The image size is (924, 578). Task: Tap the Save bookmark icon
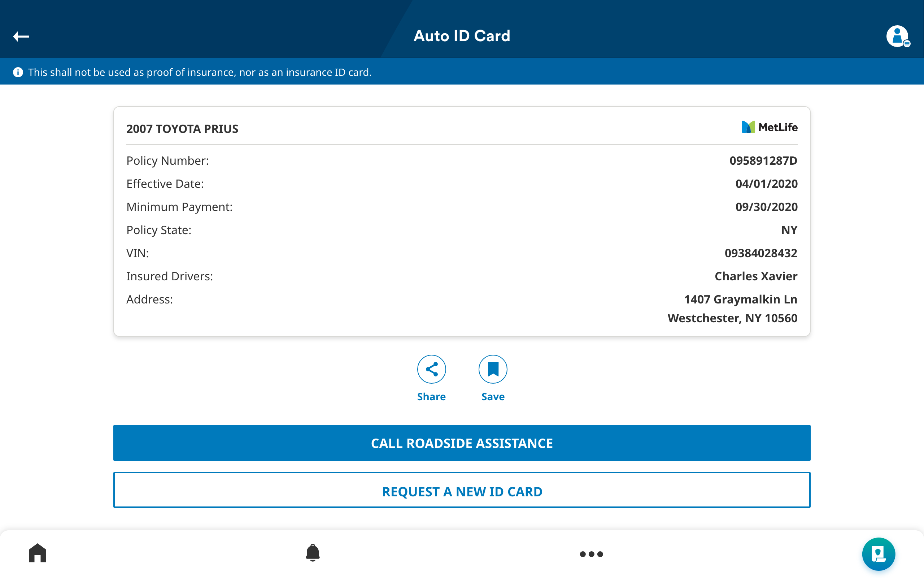(493, 369)
